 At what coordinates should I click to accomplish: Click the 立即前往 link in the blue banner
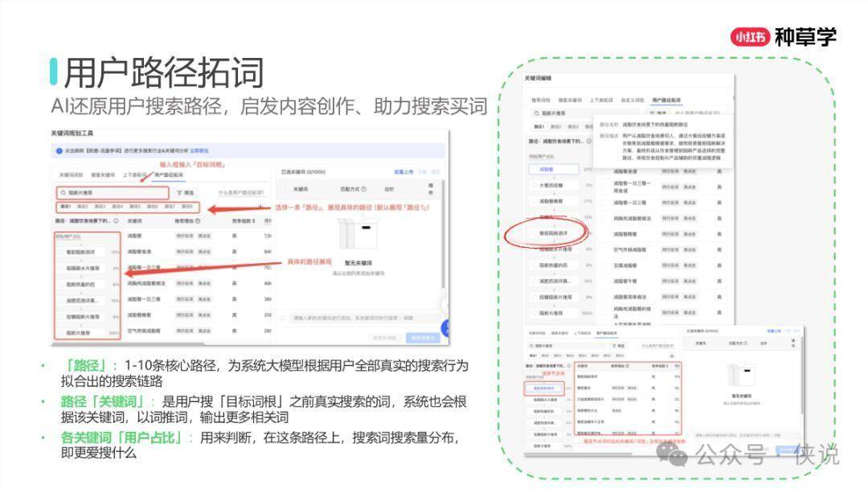(x=199, y=150)
